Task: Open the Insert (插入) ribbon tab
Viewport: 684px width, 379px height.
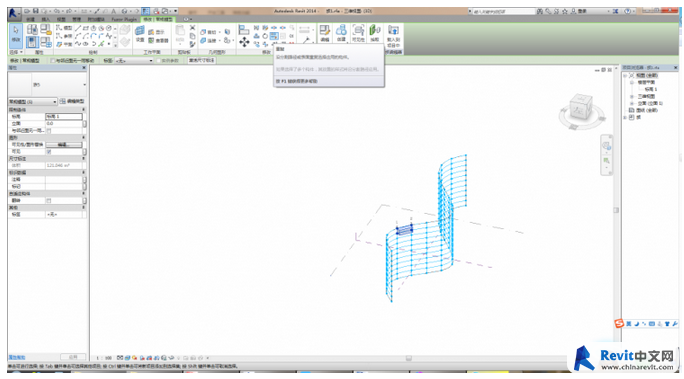Action: pos(45,19)
